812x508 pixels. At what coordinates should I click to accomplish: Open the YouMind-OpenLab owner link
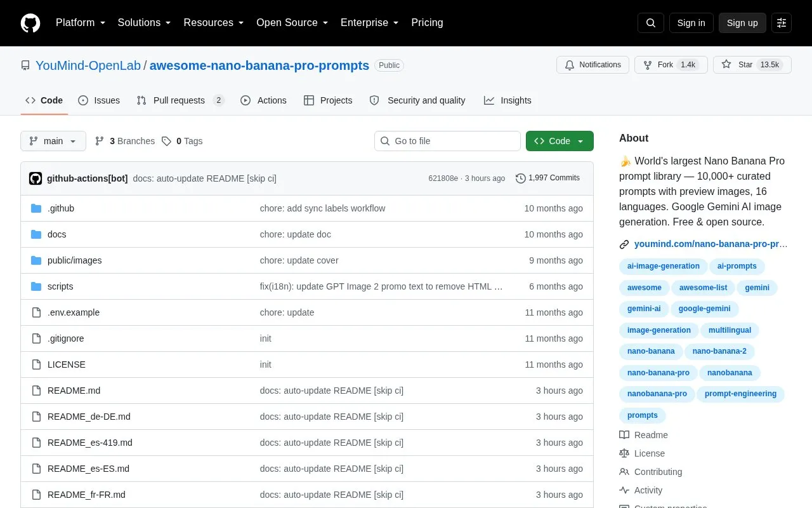(88, 65)
